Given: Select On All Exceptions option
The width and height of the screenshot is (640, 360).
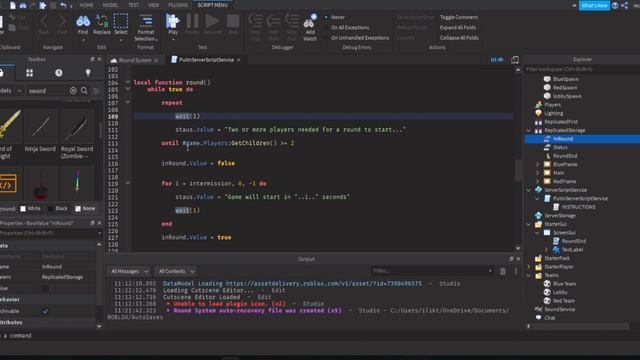Looking at the screenshot, I should pos(347,27).
